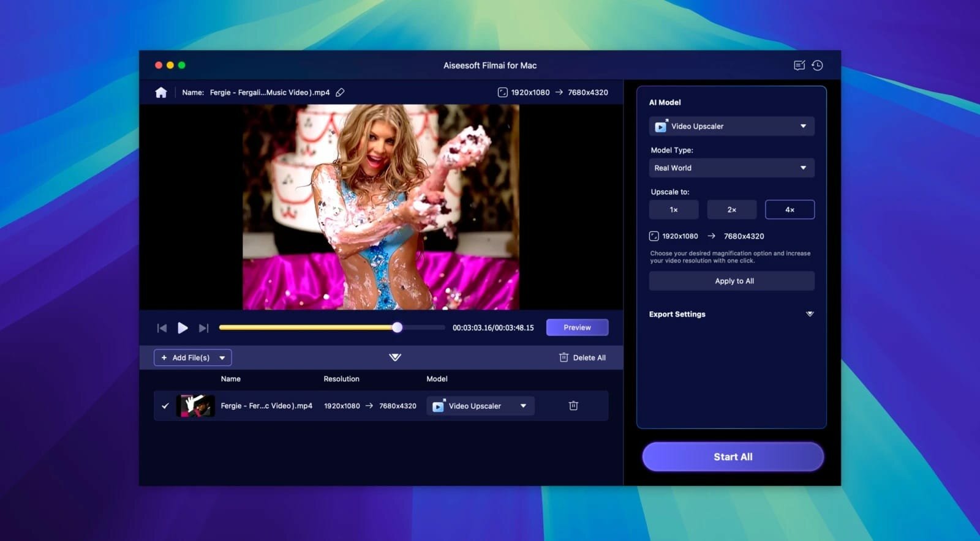Image resolution: width=980 pixels, height=541 pixels.
Task: Click the resolution icon in AI Model panel
Action: [654, 236]
